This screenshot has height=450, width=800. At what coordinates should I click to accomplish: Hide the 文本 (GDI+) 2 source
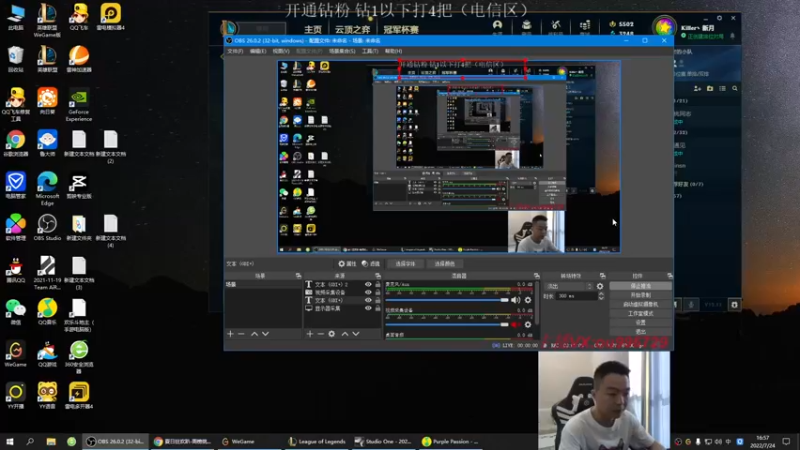[x=368, y=284]
